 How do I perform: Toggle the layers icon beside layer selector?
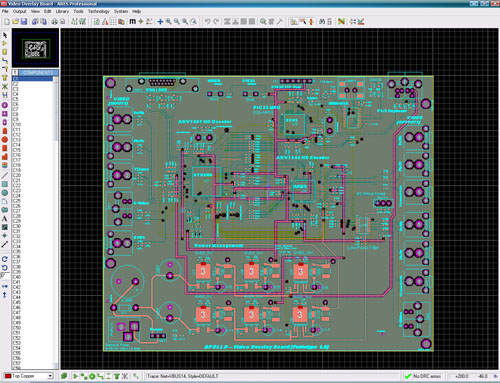pyautogui.click(x=64, y=376)
